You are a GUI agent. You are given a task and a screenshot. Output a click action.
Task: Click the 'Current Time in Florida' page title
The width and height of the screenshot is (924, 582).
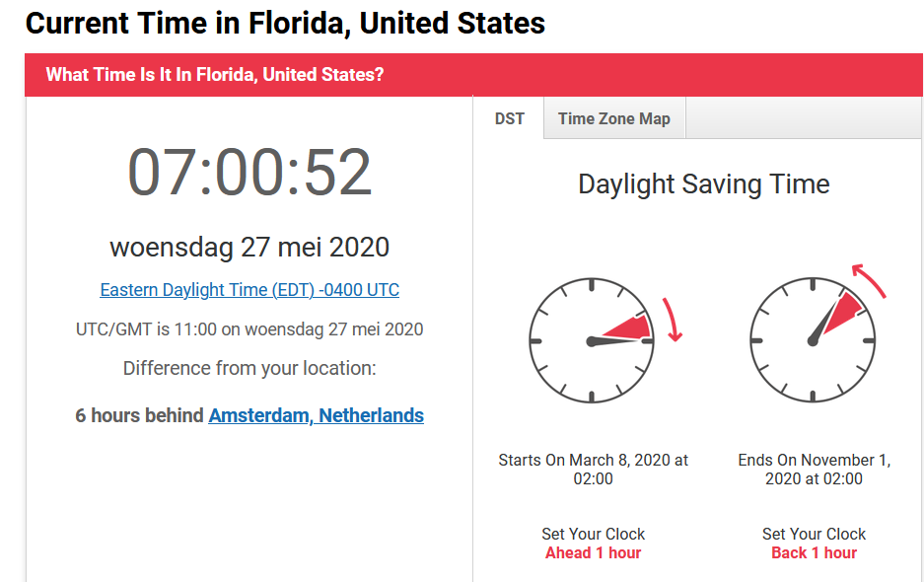285,24
